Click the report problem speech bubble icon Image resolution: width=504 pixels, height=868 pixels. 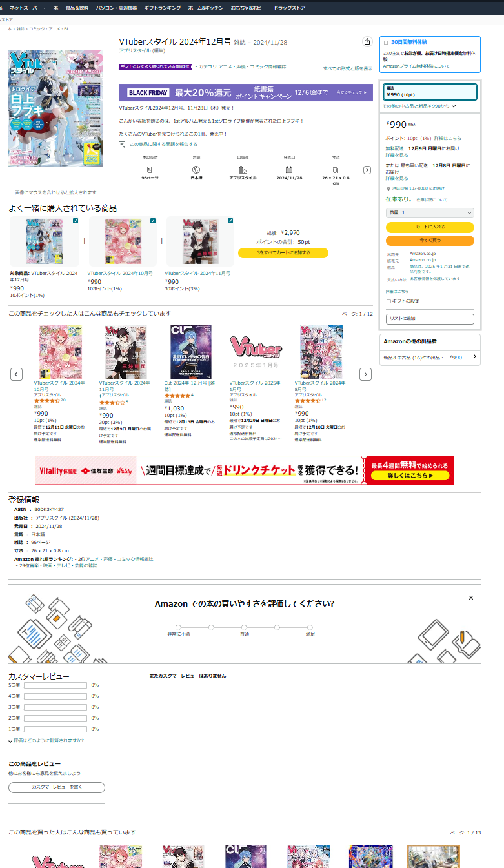(x=122, y=144)
